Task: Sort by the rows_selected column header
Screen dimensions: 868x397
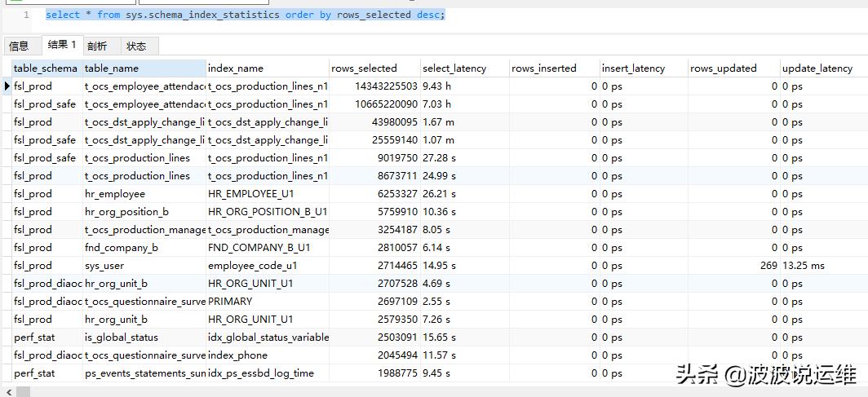Action: tap(374, 68)
